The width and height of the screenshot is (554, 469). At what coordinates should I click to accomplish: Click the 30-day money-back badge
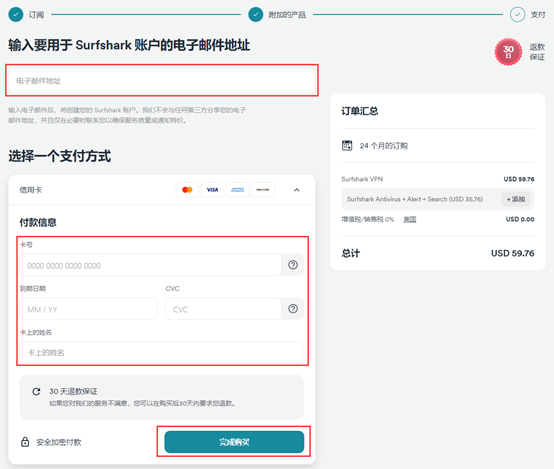[508, 52]
